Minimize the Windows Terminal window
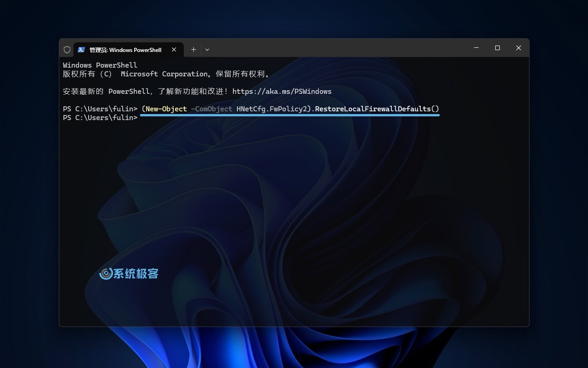 pos(476,48)
